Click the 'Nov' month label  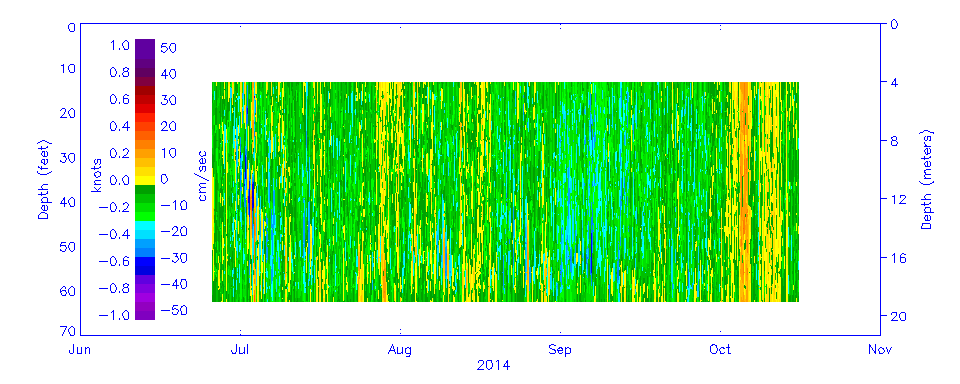coord(880,350)
